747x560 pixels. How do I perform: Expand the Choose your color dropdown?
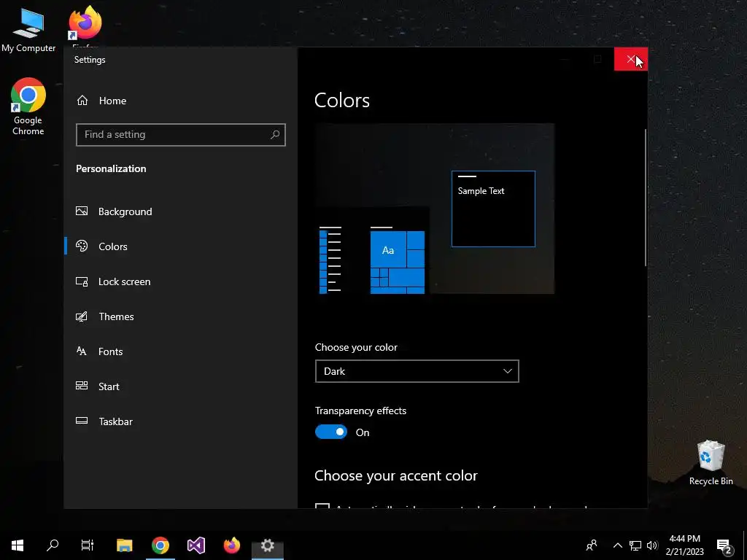[417, 371]
